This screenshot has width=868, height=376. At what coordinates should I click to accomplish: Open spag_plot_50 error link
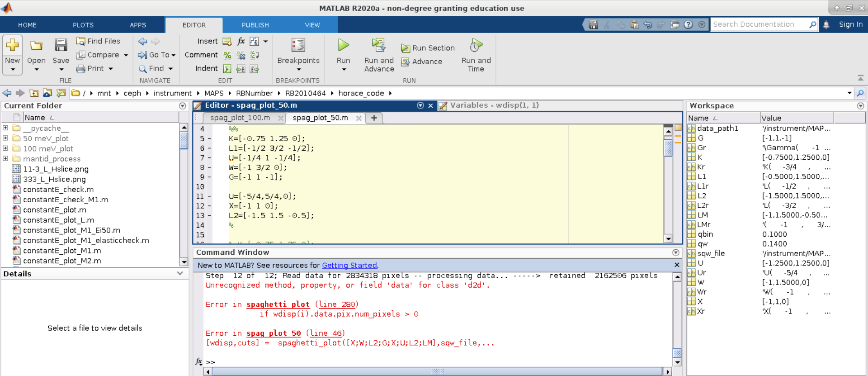[x=273, y=333]
